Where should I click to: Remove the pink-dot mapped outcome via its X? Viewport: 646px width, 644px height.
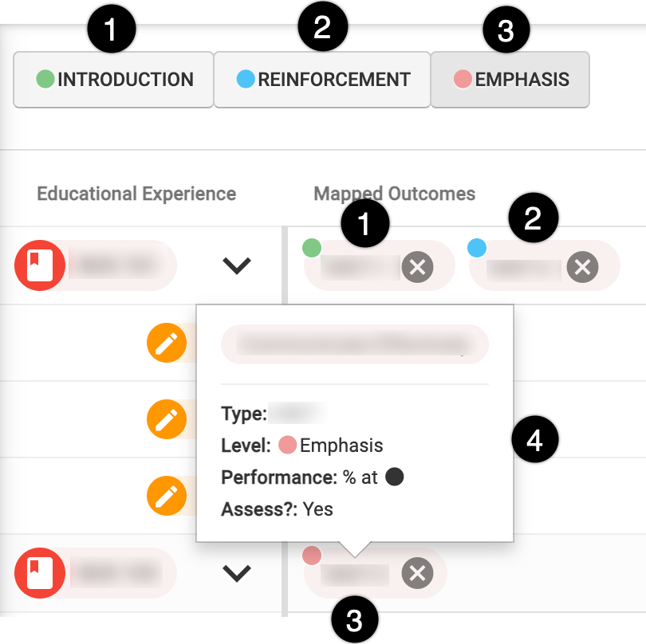[417, 573]
